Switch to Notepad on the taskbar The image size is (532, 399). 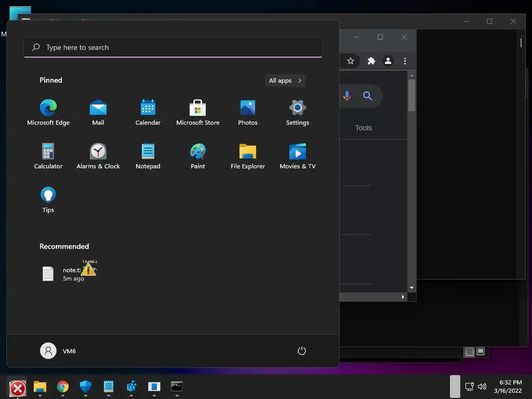[x=108, y=387]
